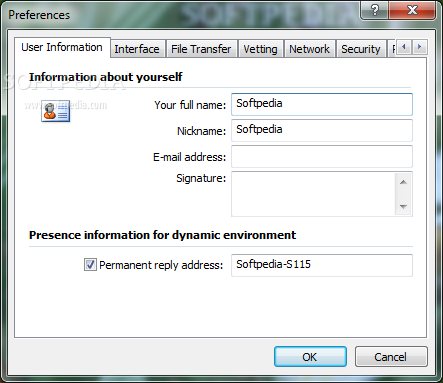Image resolution: width=443 pixels, height=383 pixels.
Task: Select the Vetting tab
Action: [260, 49]
